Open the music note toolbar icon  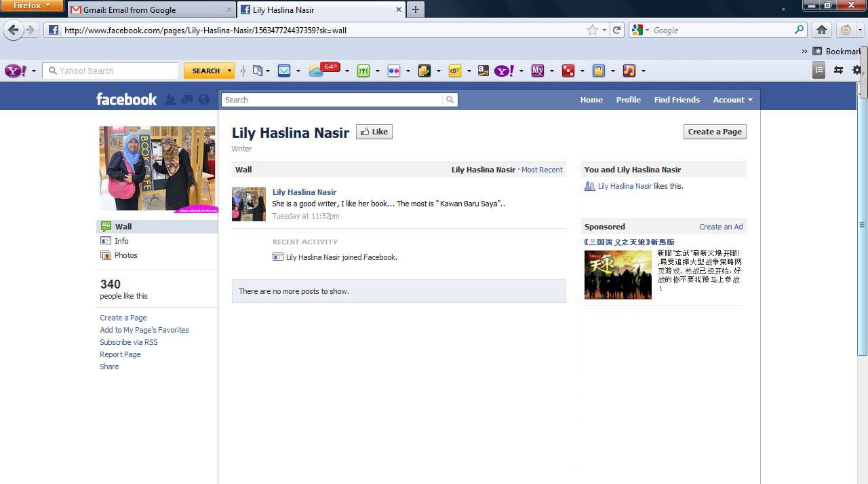click(x=629, y=71)
